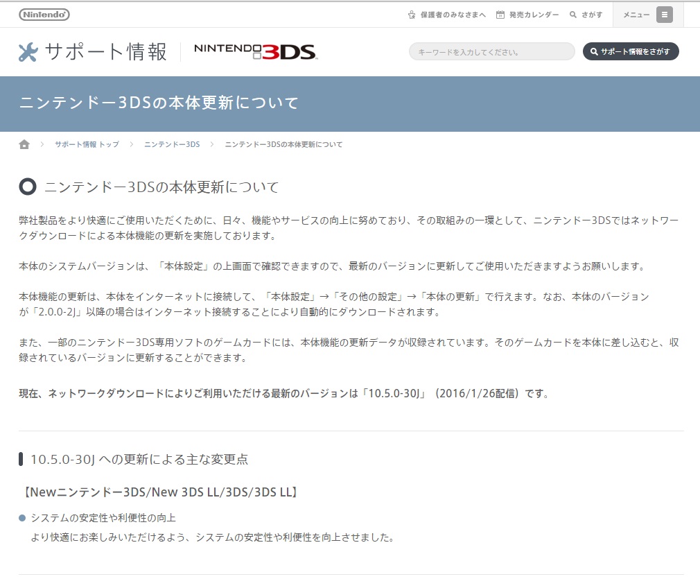This screenshot has width=700, height=588.
Task: Click the サポート情報 heading
Action: tap(106, 52)
